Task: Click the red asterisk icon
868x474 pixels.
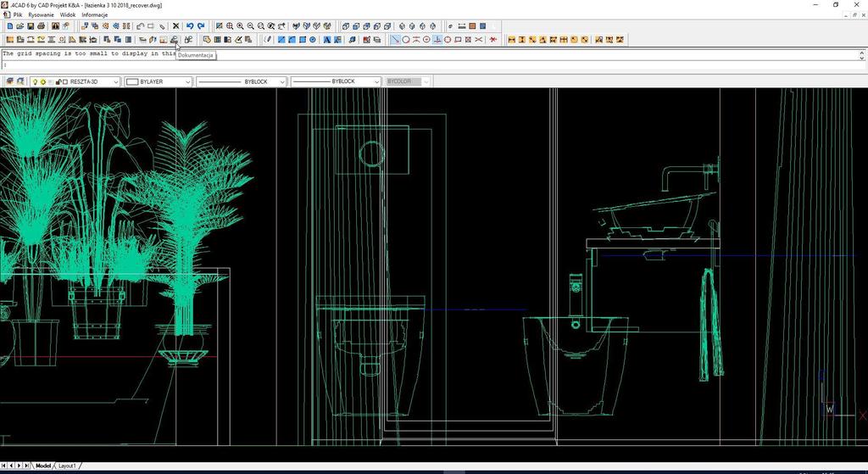Action: pos(492,39)
